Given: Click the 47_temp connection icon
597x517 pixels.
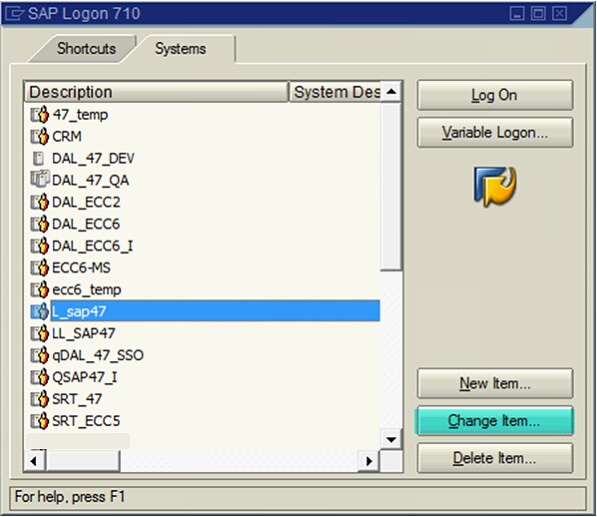Looking at the screenshot, I should point(40,115).
